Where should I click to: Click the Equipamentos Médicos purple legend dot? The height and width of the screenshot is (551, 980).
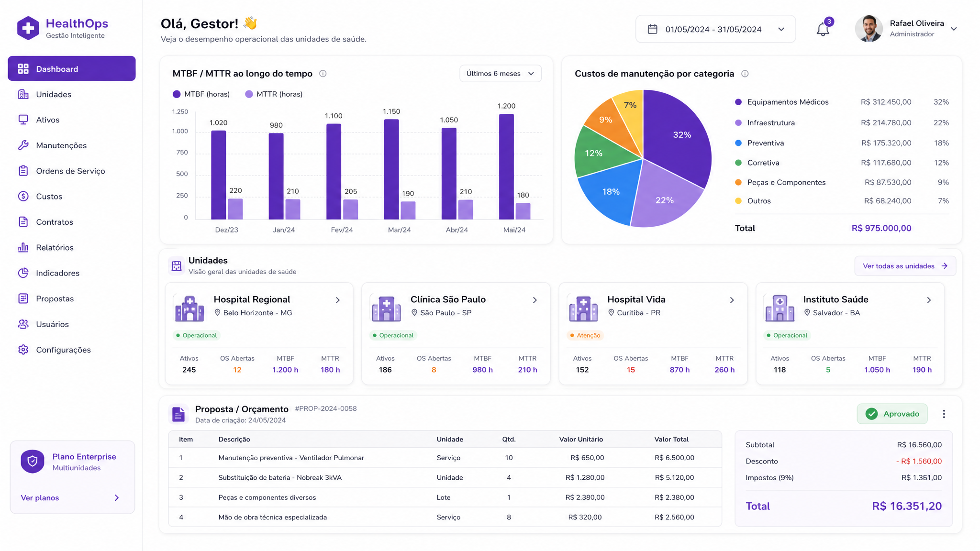point(738,102)
